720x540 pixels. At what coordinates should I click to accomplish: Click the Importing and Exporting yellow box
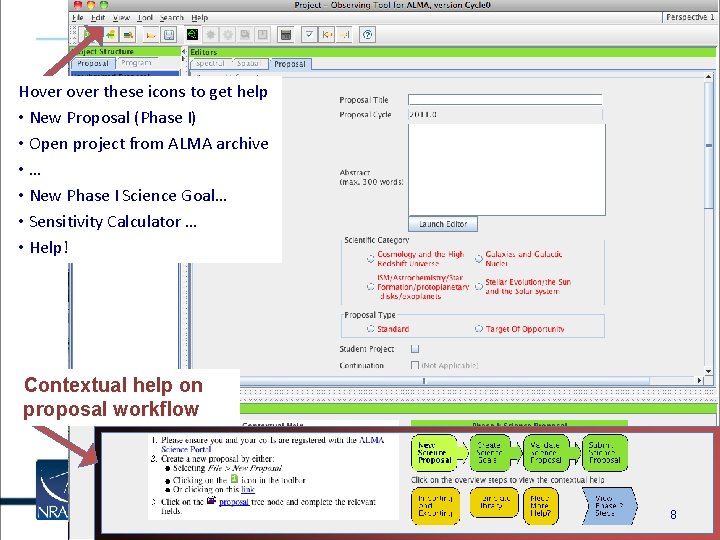(x=435, y=506)
